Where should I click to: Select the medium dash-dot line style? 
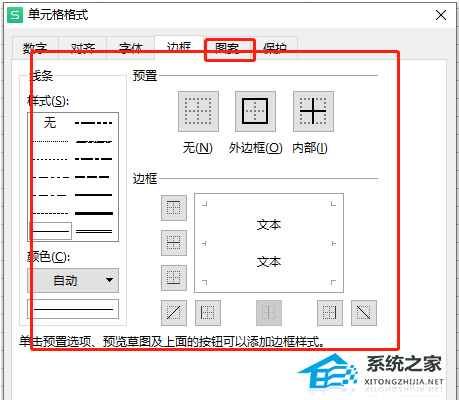tap(94, 159)
